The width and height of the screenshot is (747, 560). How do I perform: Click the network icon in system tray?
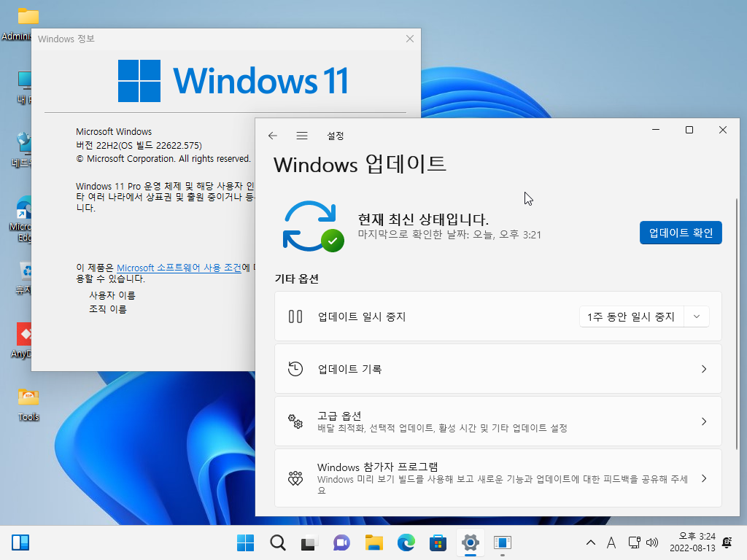[x=634, y=542]
